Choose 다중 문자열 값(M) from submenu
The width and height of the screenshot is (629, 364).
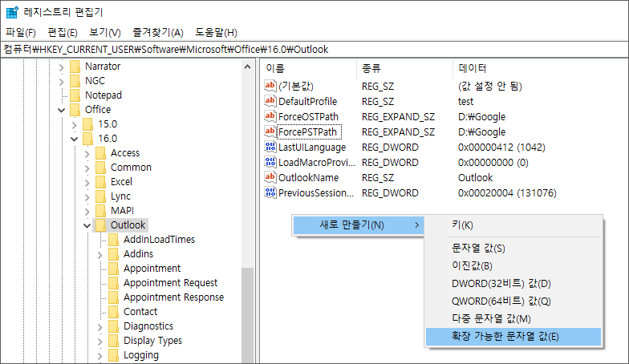pos(513,319)
